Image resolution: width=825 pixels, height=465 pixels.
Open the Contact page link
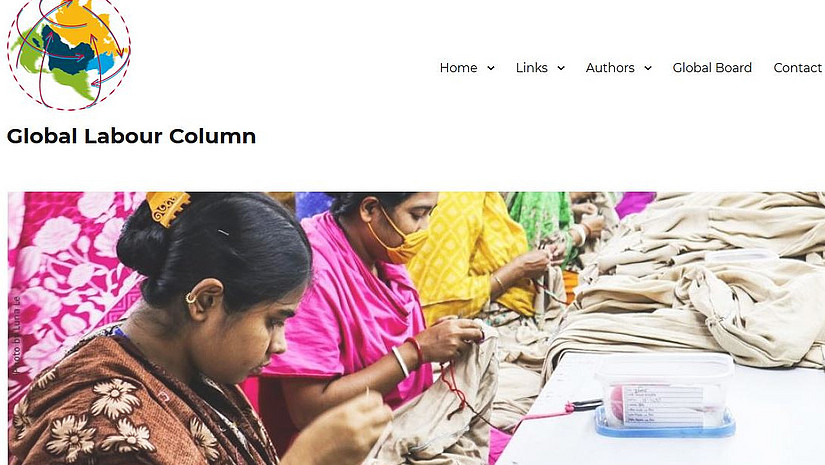coord(798,68)
